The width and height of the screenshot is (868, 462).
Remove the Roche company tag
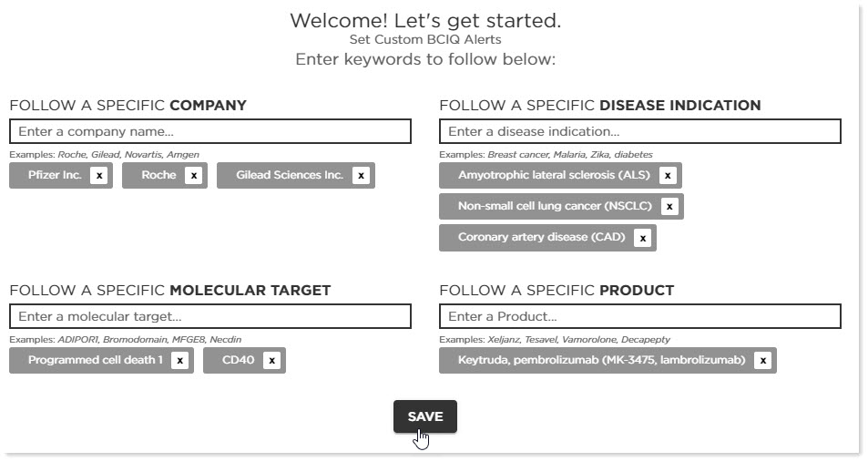(194, 176)
